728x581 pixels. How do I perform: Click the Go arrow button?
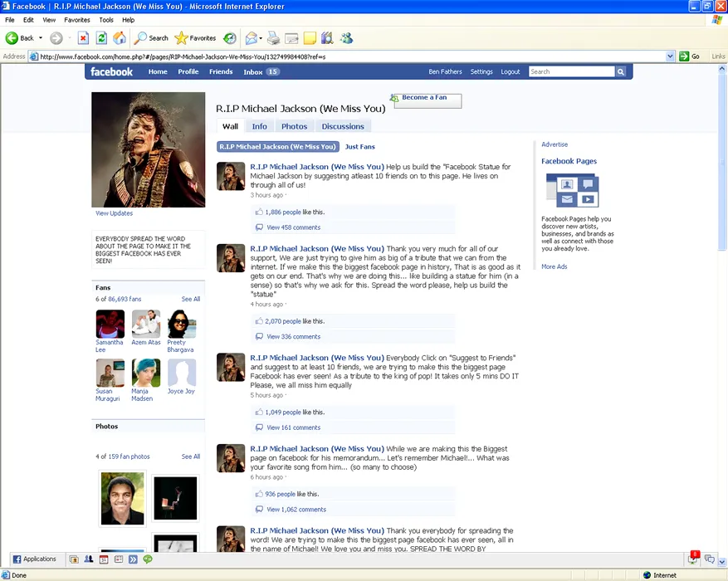tap(690, 56)
